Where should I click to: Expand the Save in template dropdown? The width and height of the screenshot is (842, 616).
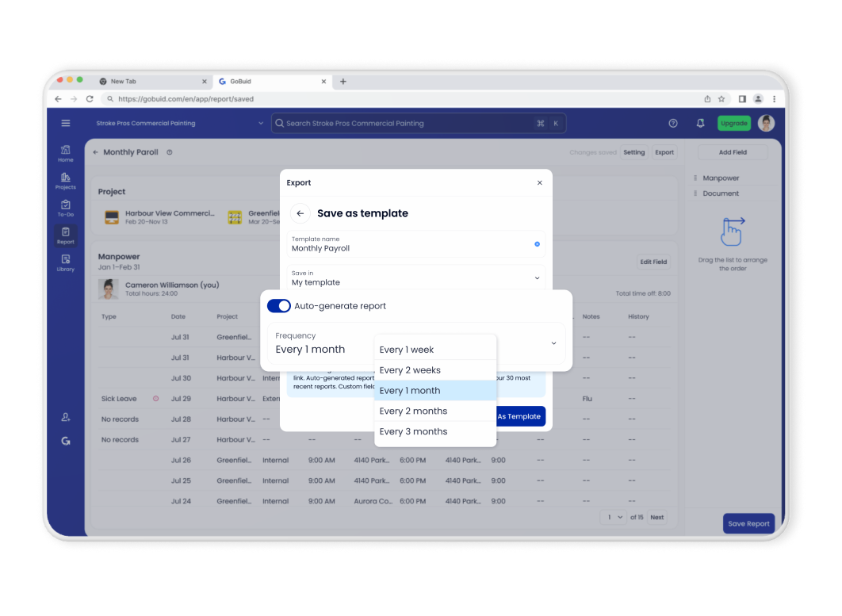[538, 278]
